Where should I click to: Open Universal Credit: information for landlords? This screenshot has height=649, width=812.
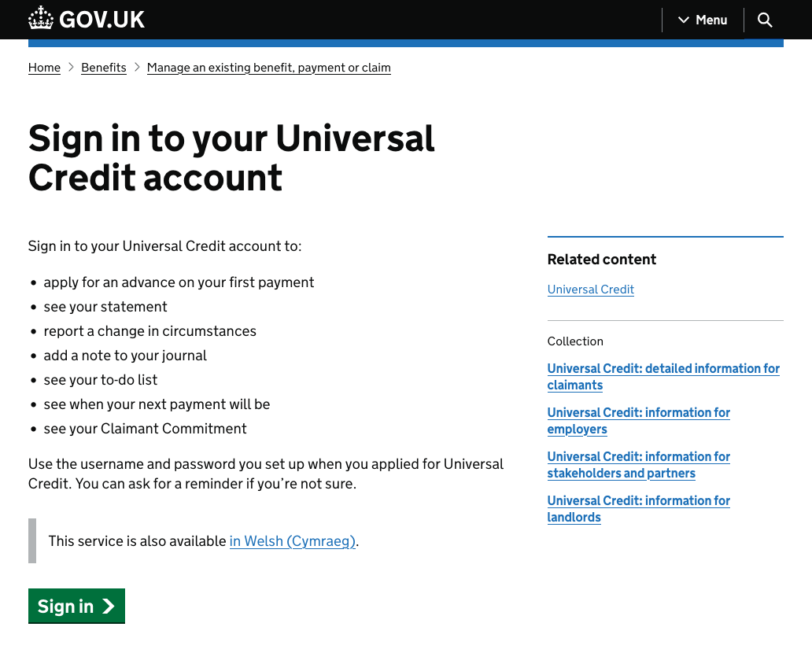[638, 508]
